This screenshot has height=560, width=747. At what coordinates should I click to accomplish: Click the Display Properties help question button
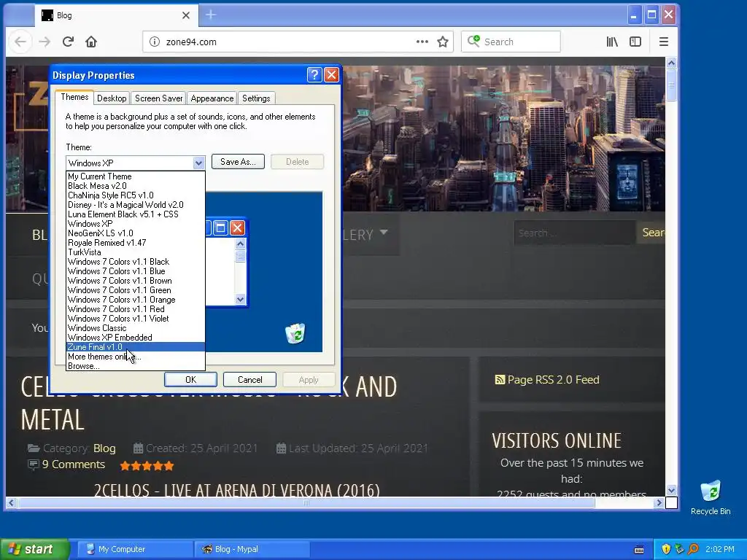tap(314, 75)
